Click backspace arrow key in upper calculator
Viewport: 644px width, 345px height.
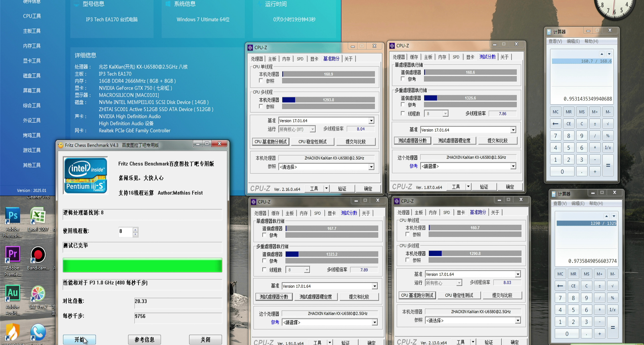click(555, 124)
